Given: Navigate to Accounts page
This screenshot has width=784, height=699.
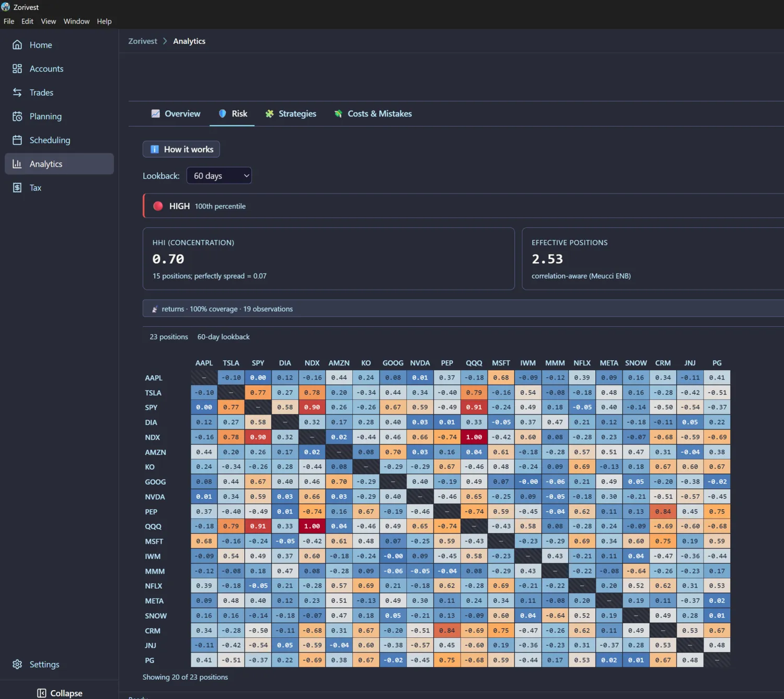Looking at the screenshot, I should 59,68.
